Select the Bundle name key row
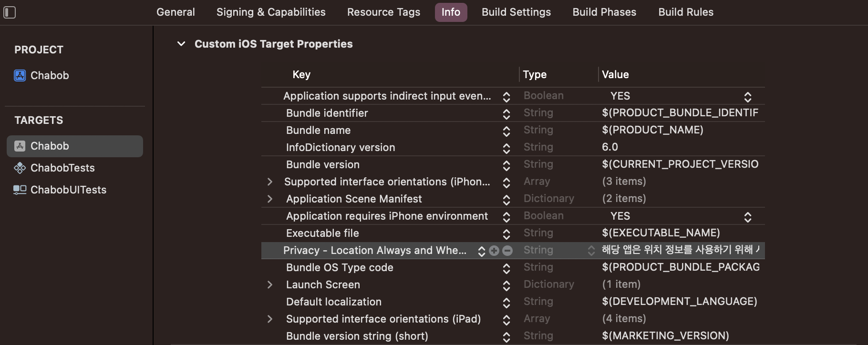868x345 pixels. pos(318,130)
